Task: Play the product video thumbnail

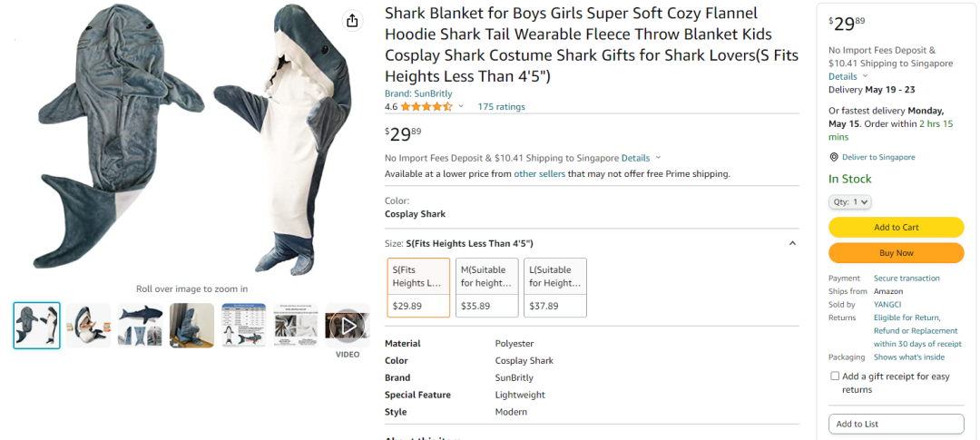Action: click(x=348, y=325)
